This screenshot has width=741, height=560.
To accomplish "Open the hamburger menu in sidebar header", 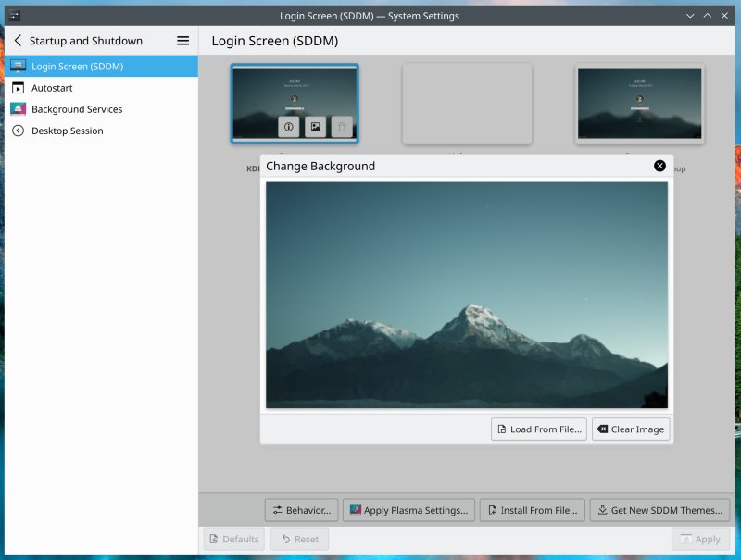I will [182, 41].
